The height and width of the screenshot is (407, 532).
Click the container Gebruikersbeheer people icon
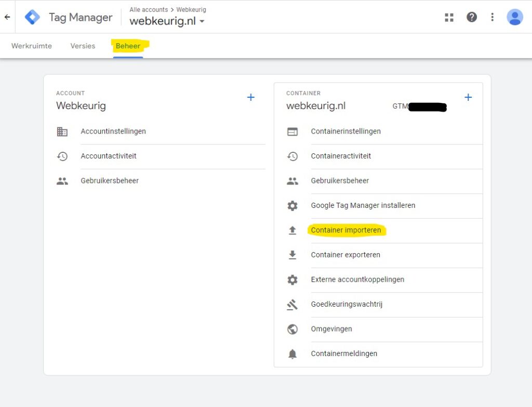pyautogui.click(x=292, y=181)
